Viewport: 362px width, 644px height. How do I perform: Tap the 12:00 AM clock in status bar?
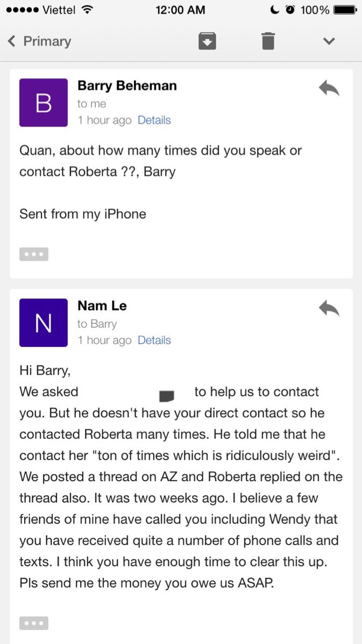(x=180, y=10)
